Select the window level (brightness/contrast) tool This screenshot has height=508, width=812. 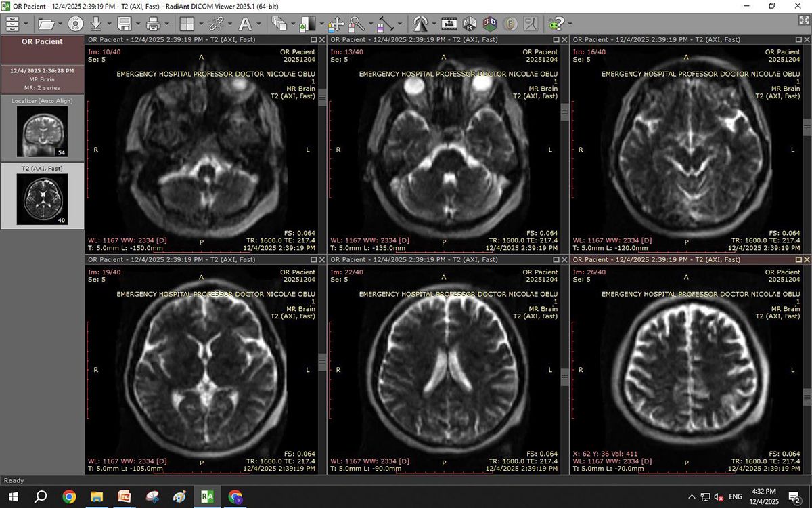[307, 24]
